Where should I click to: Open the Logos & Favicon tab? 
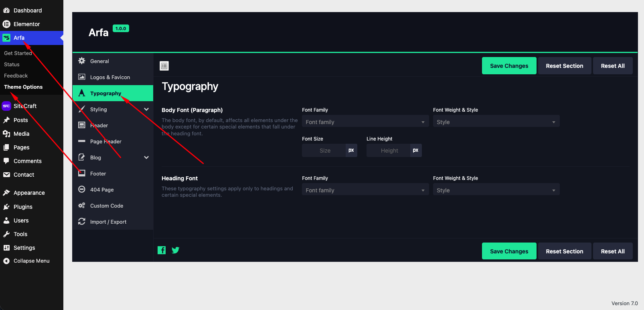(x=113, y=77)
